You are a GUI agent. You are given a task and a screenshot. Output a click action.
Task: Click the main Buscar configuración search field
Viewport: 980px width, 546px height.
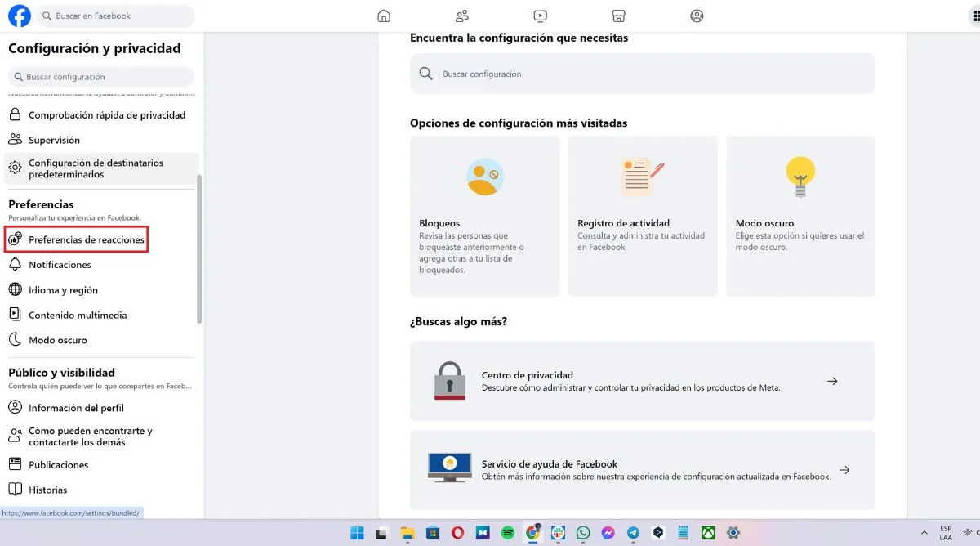642,74
